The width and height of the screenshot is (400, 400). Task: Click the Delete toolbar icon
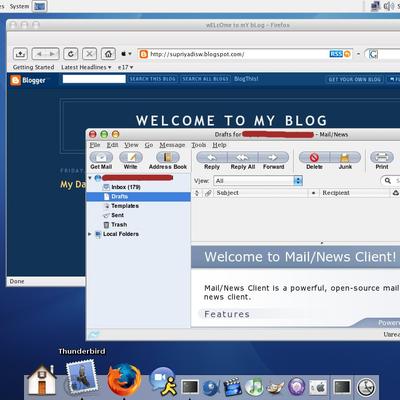pyautogui.click(x=314, y=157)
